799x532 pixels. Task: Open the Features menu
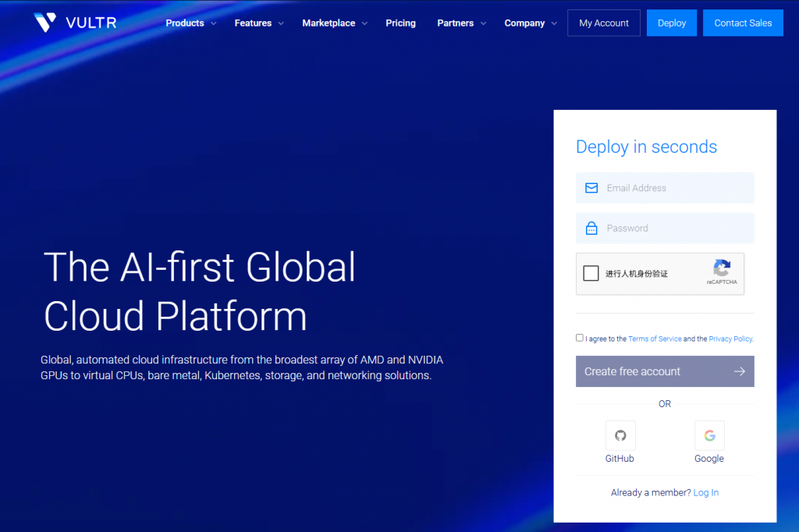[254, 23]
